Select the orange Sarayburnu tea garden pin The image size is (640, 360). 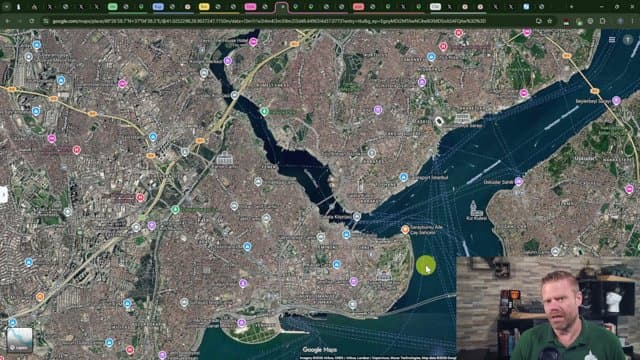coord(405,229)
